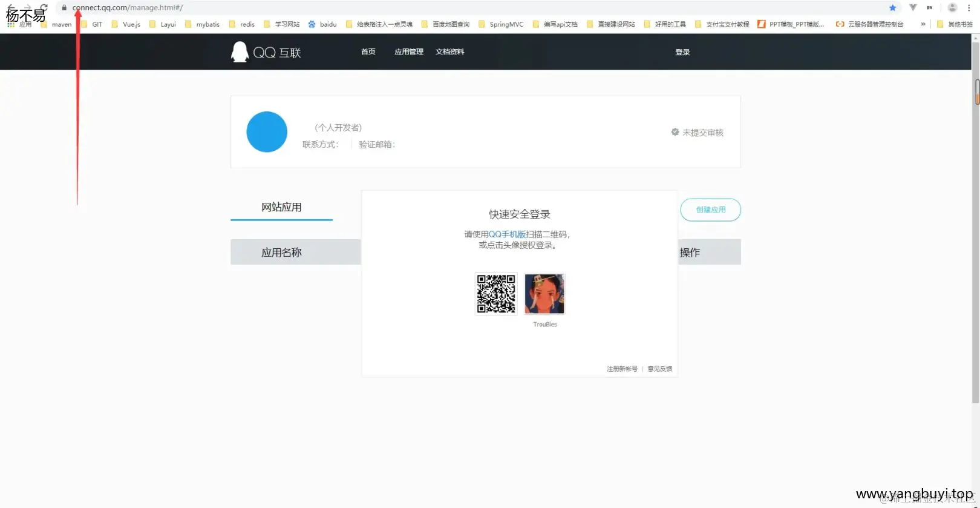Open the mybatis bookmark folder
Image resolution: width=980 pixels, height=508 pixels.
pyautogui.click(x=202, y=24)
